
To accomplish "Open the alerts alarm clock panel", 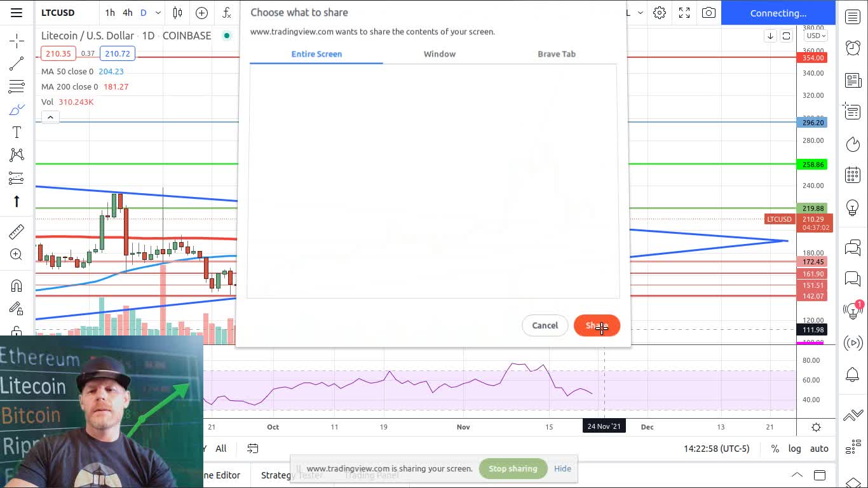I will (853, 48).
